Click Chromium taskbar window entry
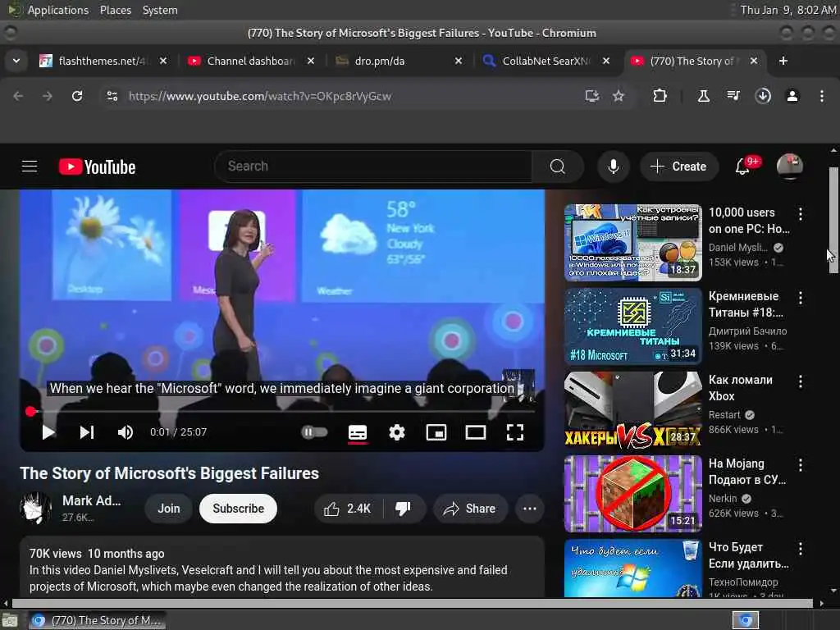The height and width of the screenshot is (630, 840). pos(97,620)
